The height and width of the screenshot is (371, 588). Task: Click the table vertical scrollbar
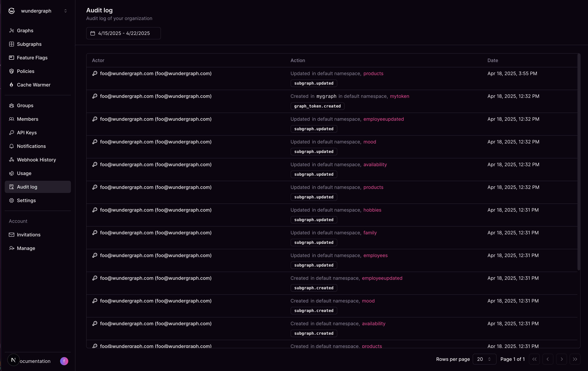(x=578, y=162)
